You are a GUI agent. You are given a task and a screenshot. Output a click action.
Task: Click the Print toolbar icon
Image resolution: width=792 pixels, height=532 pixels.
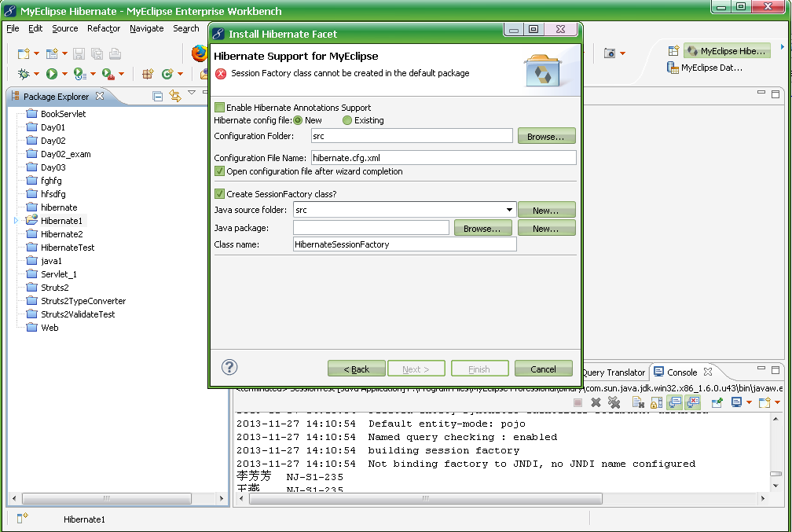point(115,53)
